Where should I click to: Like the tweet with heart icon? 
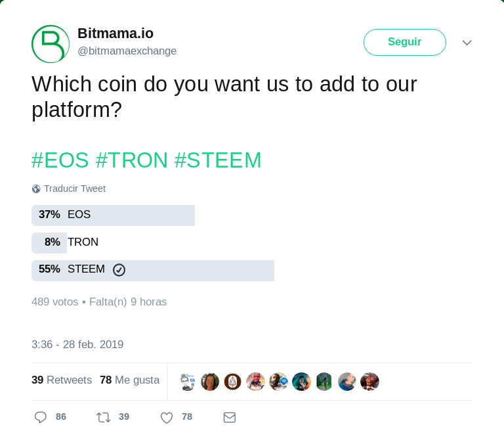pyautogui.click(x=167, y=417)
